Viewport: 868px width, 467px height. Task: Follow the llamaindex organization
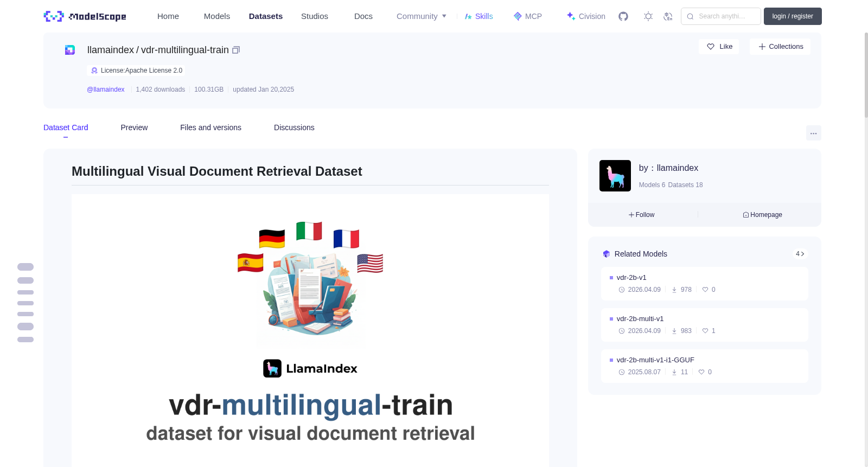point(642,215)
